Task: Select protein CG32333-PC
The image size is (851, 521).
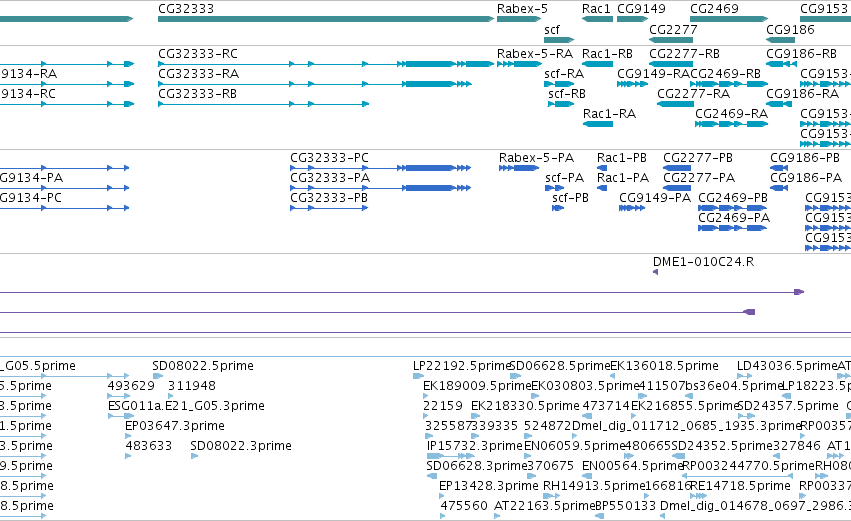Action: (329, 158)
